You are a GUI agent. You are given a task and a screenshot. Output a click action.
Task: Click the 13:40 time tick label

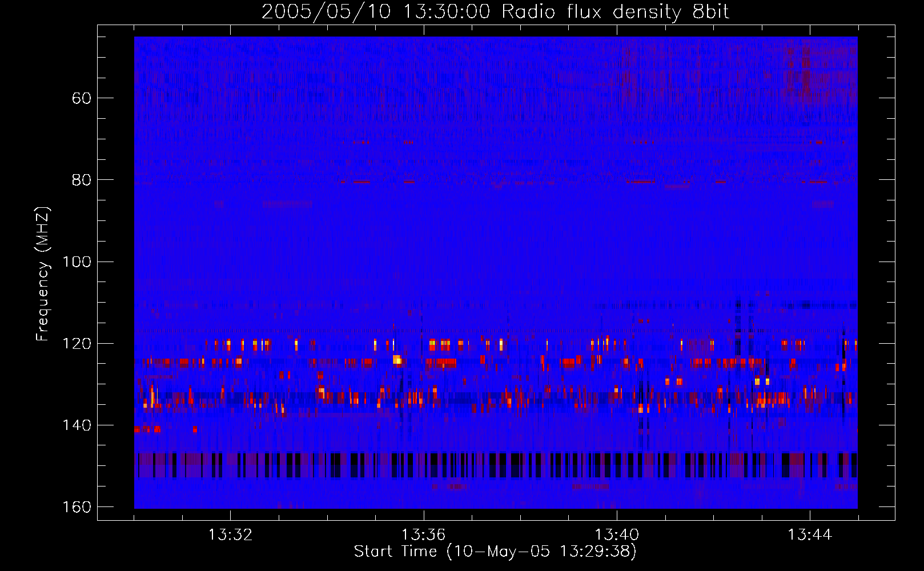pos(617,535)
